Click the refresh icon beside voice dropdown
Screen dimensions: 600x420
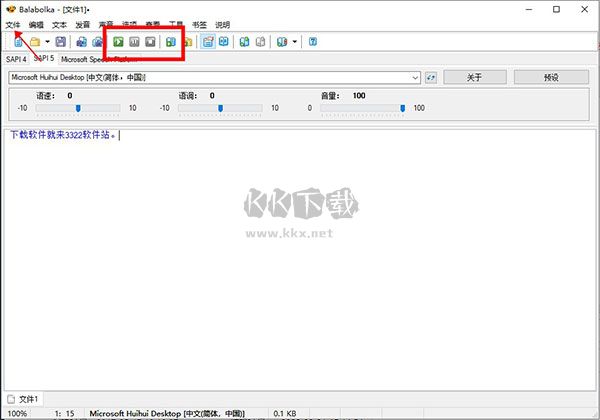431,78
